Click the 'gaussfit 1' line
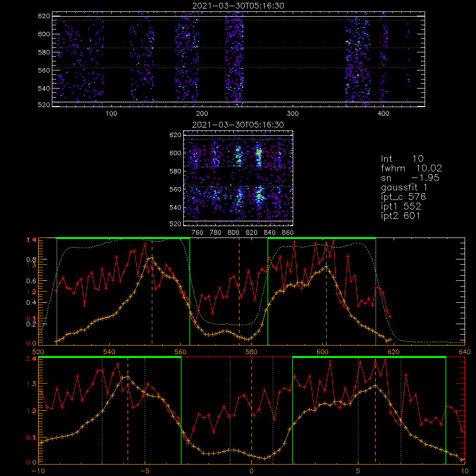 point(404,188)
